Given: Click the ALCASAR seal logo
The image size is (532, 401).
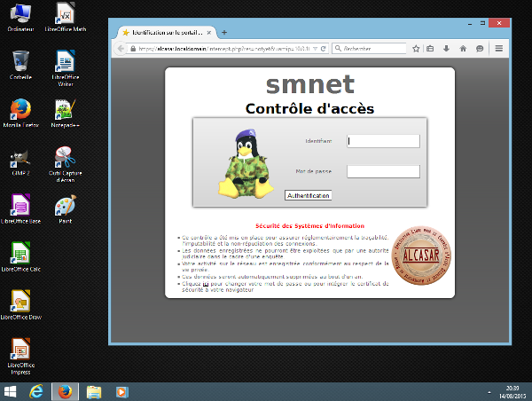Looking at the screenshot, I should point(421,256).
